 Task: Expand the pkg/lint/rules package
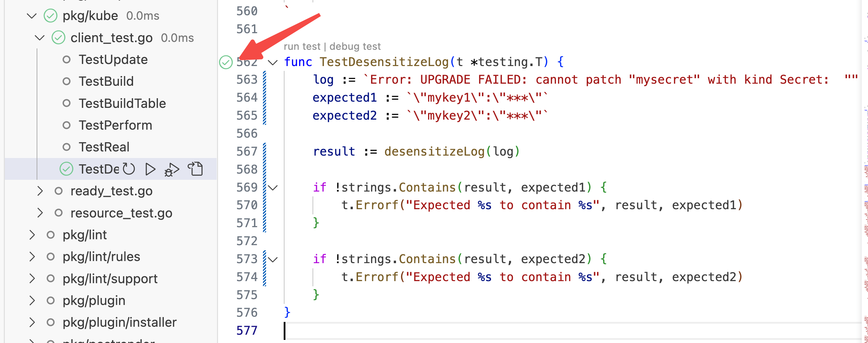32,257
